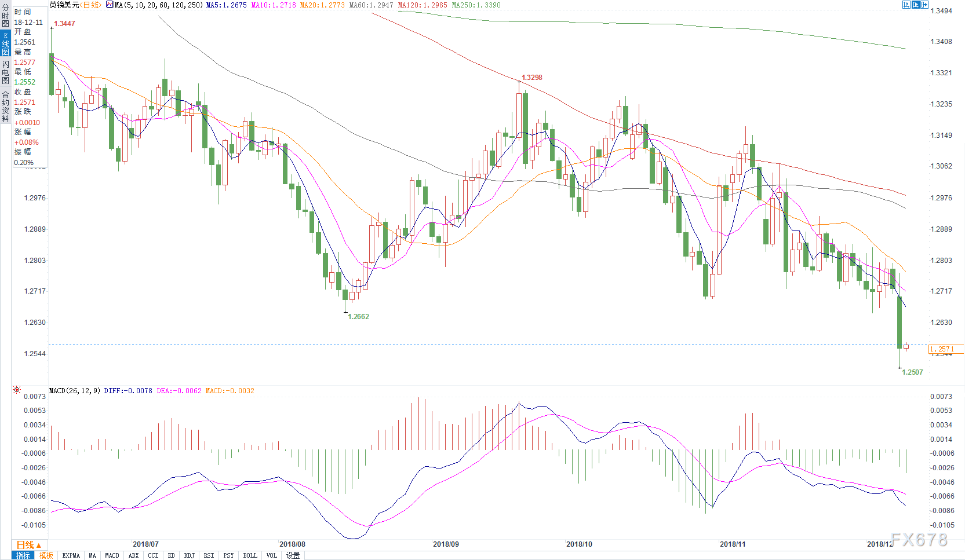Click the lowest price 1.2552 value

[x=25, y=82]
